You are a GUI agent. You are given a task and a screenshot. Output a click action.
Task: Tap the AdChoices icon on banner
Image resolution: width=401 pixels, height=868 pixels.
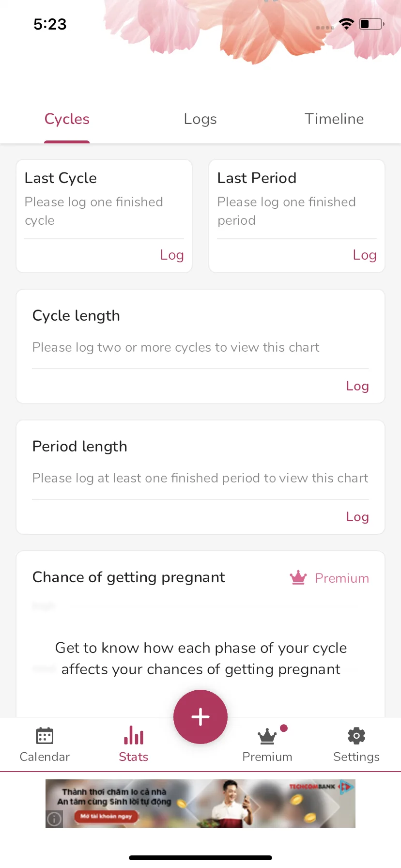click(x=347, y=787)
